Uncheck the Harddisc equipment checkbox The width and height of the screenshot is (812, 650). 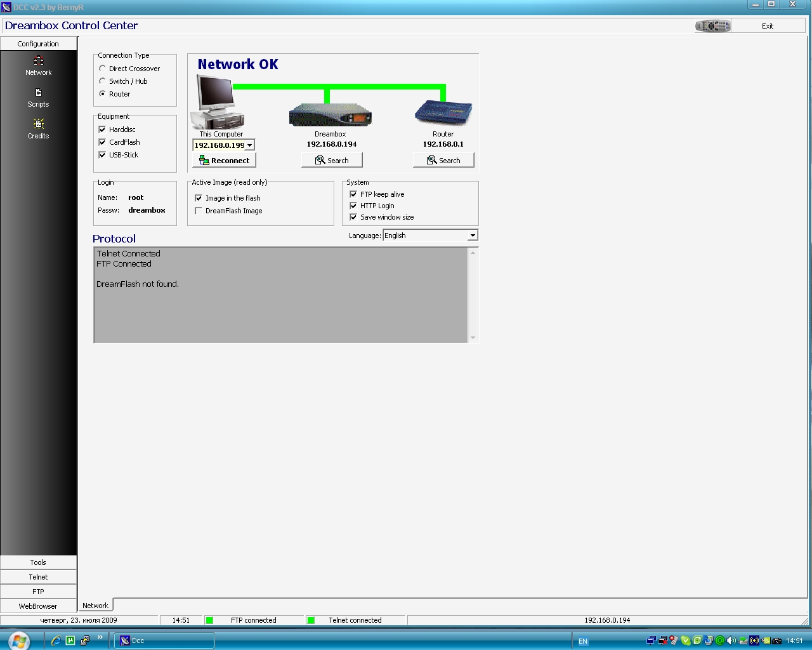[x=102, y=129]
